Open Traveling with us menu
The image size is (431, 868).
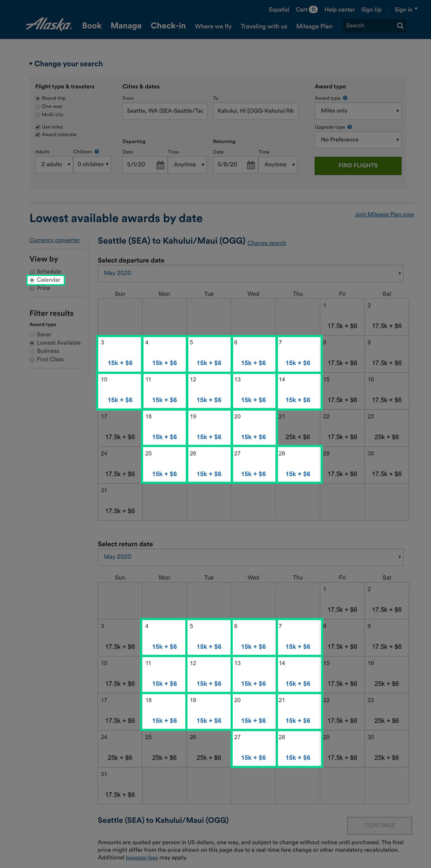coord(264,26)
